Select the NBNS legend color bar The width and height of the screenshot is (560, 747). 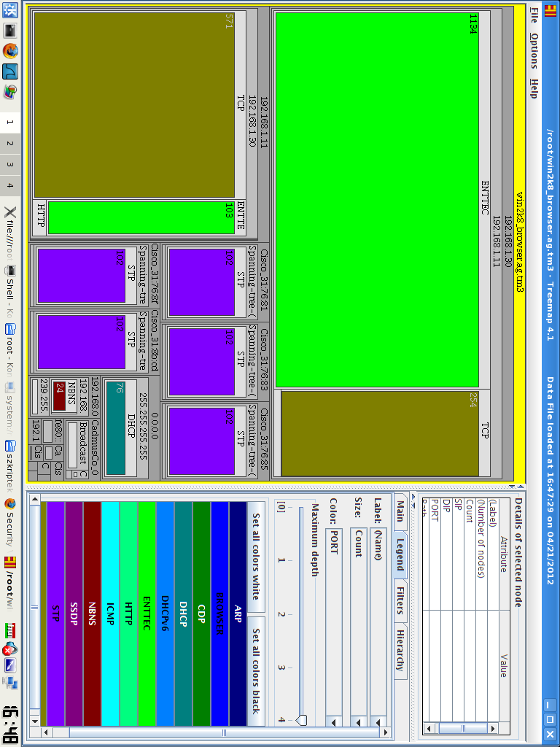click(92, 613)
